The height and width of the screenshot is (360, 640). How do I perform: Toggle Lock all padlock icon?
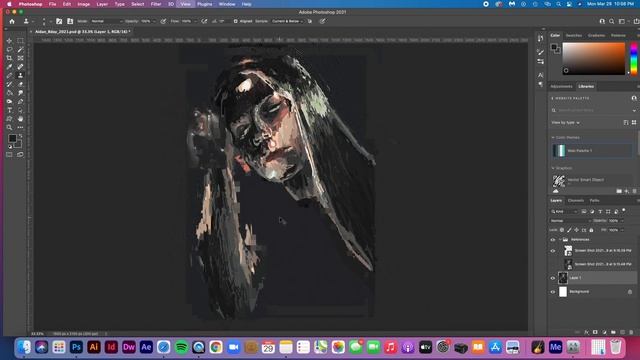tap(591, 230)
